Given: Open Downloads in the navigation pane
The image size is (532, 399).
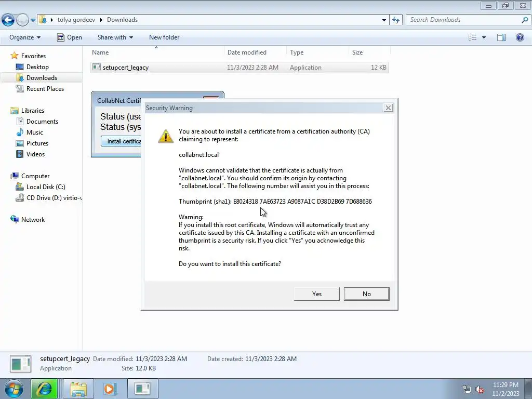Looking at the screenshot, I should click(42, 78).
